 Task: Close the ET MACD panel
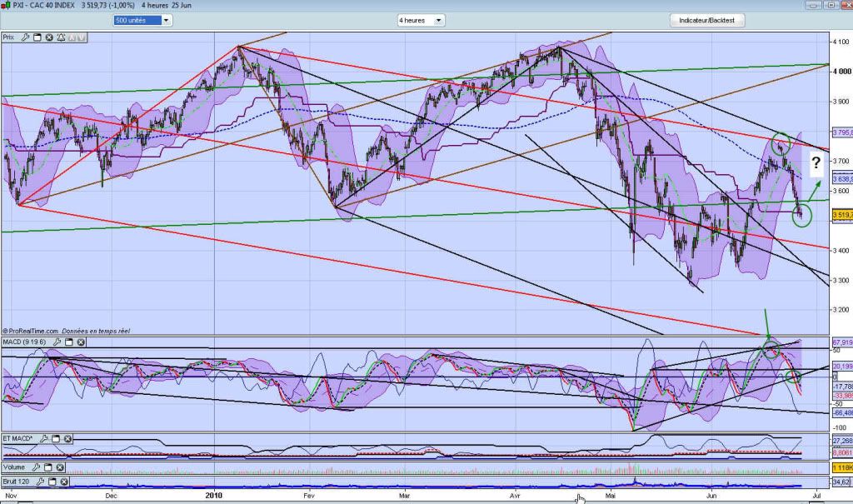[67, 439]
